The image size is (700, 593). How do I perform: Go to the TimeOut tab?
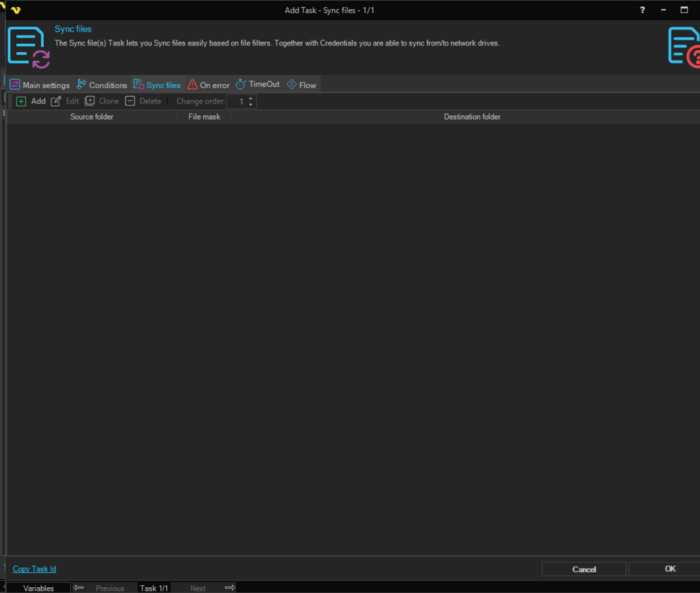(258, 85)
